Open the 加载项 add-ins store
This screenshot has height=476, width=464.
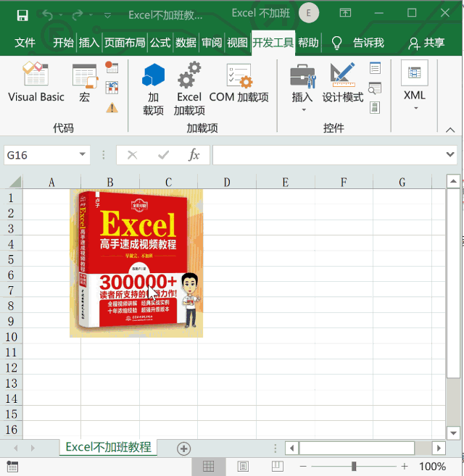pyautogui.click(x=153, y=89)
